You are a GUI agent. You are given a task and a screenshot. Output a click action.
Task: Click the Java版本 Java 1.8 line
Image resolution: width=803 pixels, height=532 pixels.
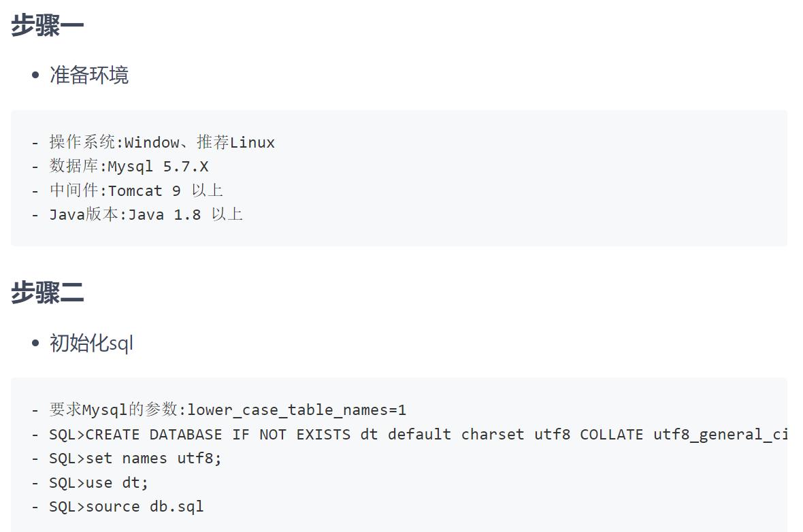[x=146, y=215]
